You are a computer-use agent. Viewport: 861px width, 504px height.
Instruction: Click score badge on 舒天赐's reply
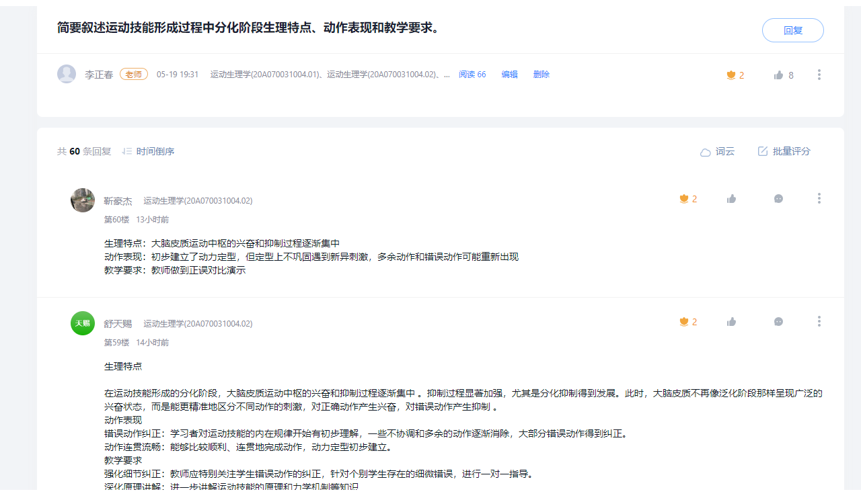684,322
